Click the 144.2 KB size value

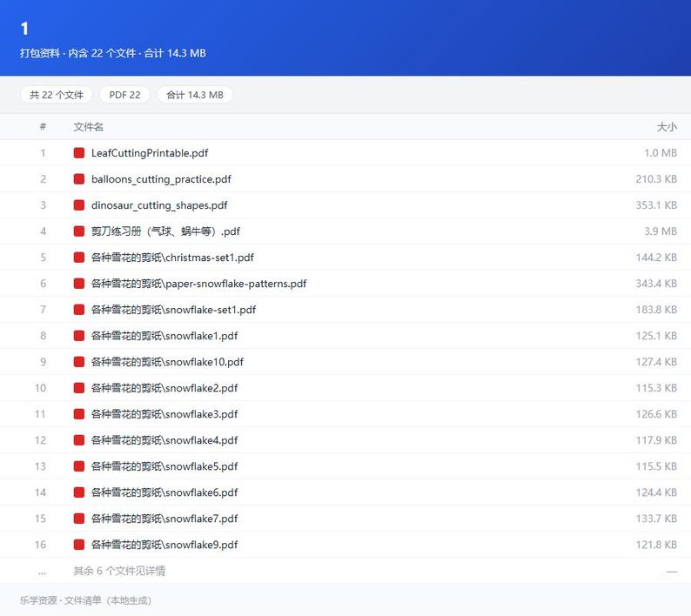(656, 258)
